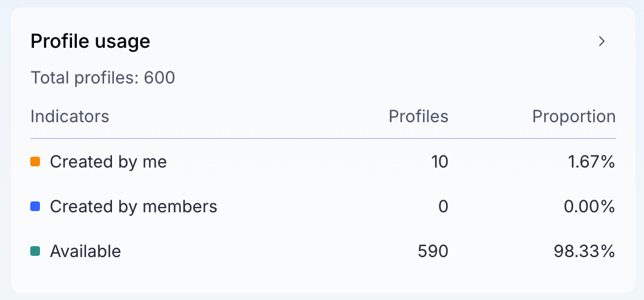Click the blue Created by members indicator
Viewport: 644px width, 300px height.
pyautogui.click(x=35, y=206)
